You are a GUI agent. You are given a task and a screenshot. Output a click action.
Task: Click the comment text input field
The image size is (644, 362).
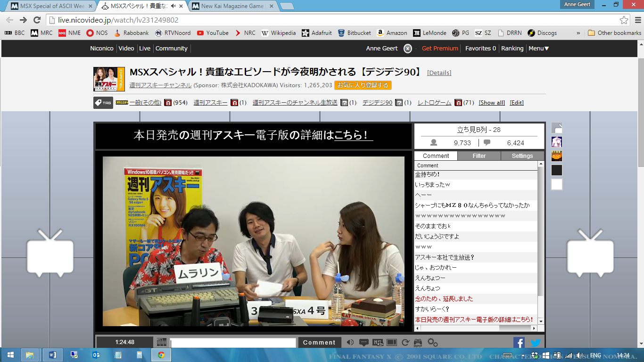coord(233,343)
